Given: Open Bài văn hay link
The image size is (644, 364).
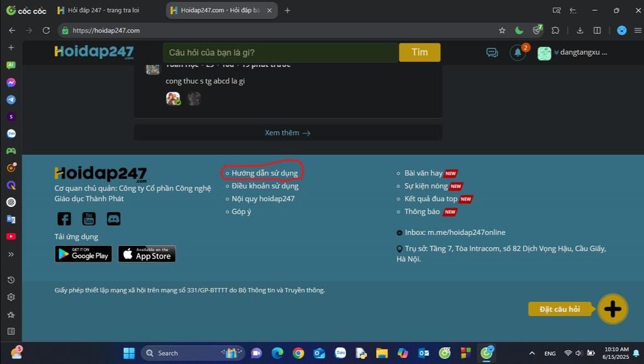Looking at the screenshot, I should 423,173.
